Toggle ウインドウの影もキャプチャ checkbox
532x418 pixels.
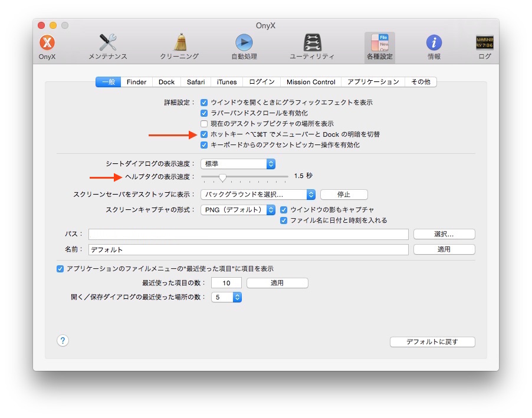284,210
